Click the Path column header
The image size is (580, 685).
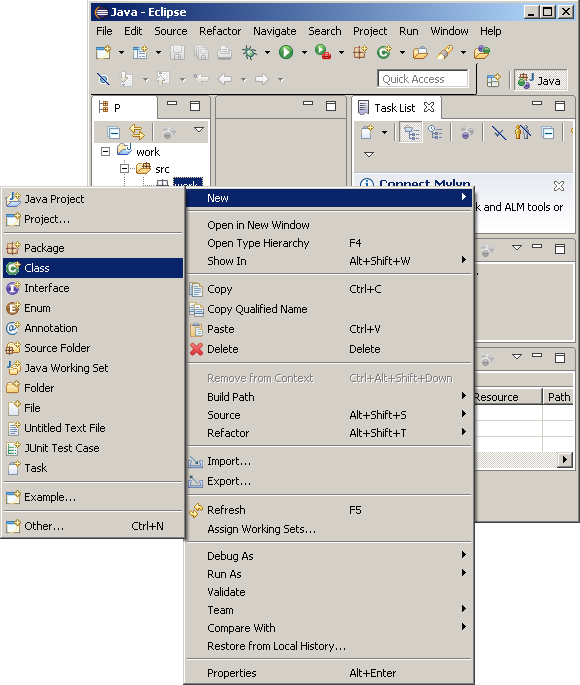(x=558, y=397)
